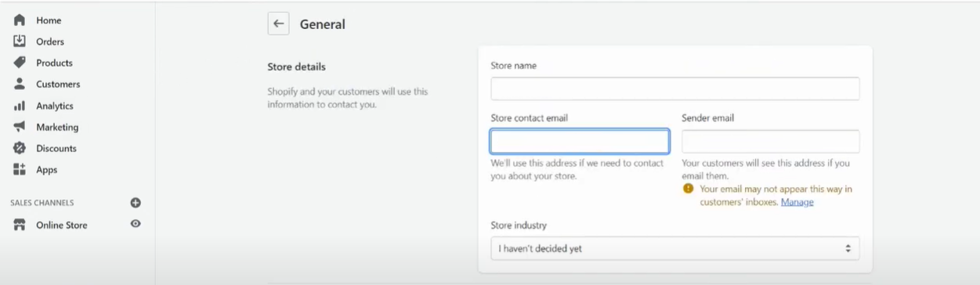
Task: Focus the Store name field
Action: pyautogui.click(x=675, y=88)
